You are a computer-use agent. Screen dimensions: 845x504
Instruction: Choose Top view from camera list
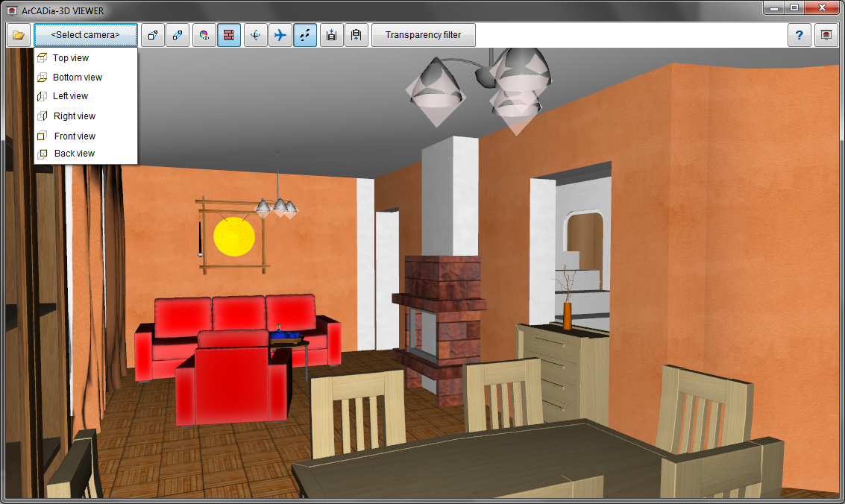pos(71,58)
